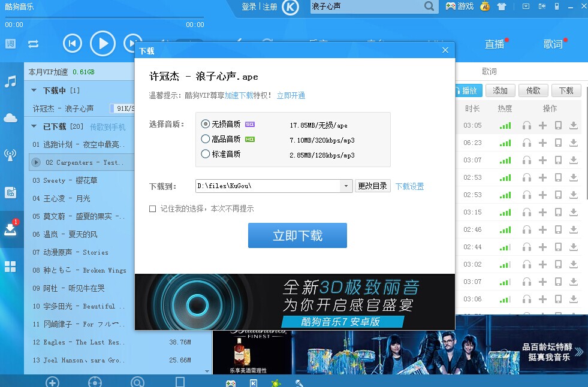Toggle the lyrics 词 icon

pyautogui.click(x=11, y=44)
